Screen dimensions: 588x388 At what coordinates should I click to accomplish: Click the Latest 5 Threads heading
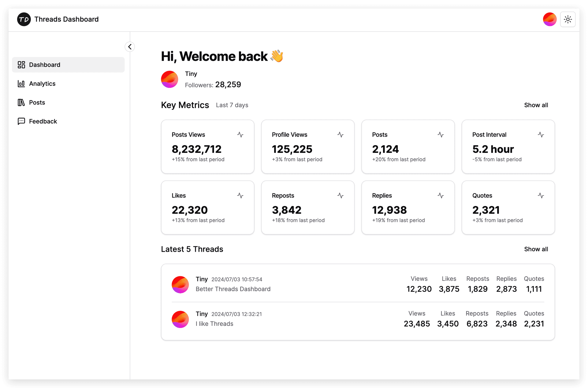(x=192, y=249)
